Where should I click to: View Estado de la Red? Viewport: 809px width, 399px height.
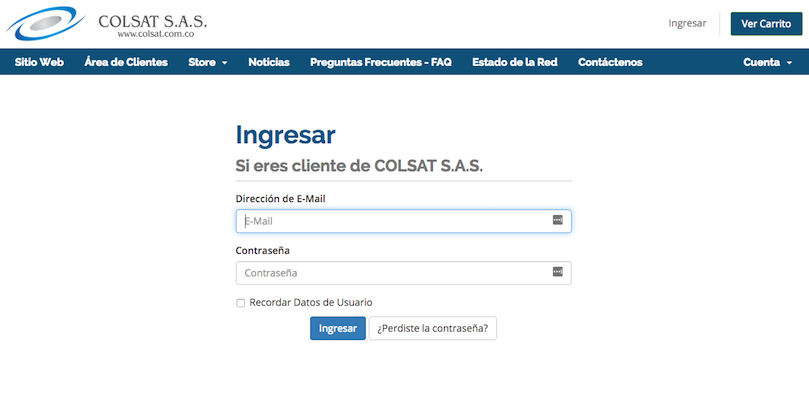pos(515,62)
